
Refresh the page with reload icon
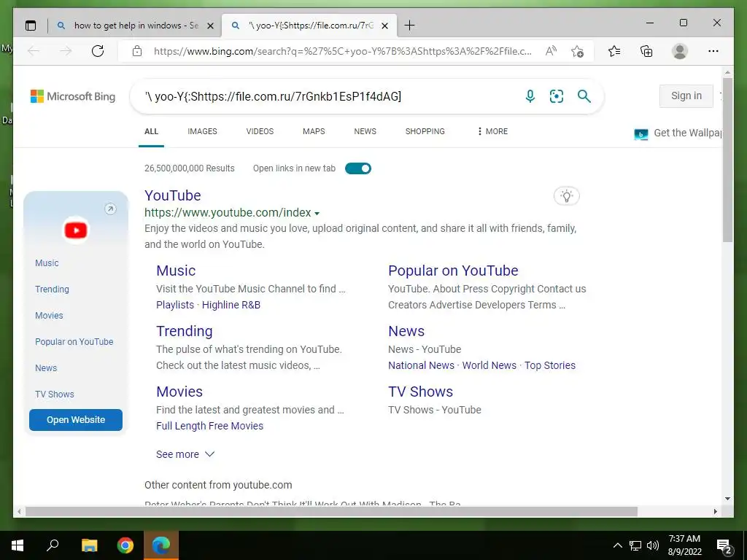[98, 51]
